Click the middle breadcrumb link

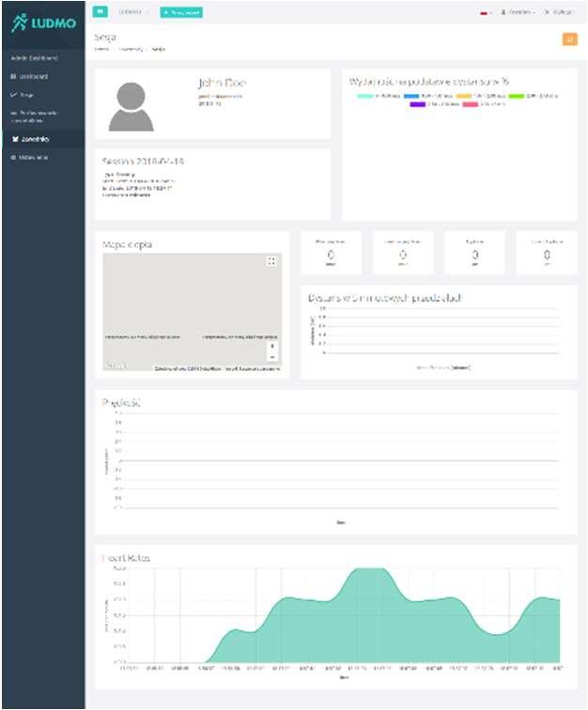click(131, 49)
